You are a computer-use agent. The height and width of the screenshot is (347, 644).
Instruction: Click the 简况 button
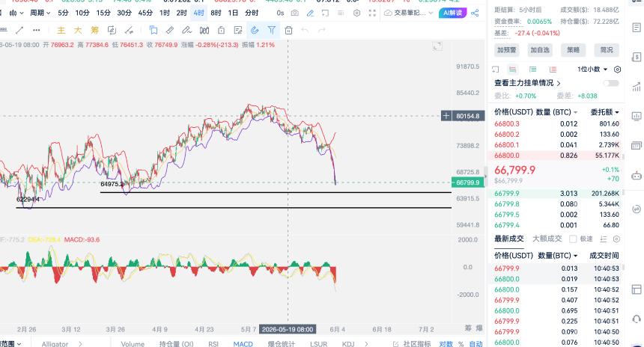[x=607, y=50]
